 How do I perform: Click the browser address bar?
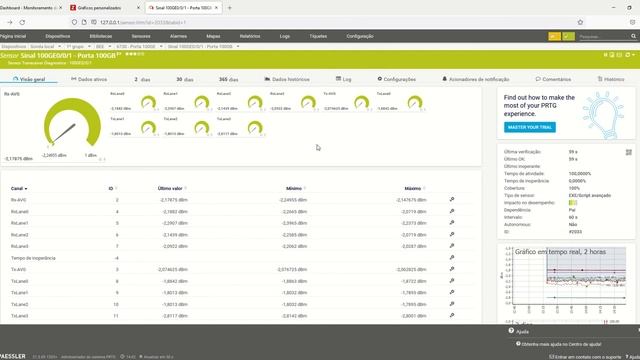click(327, 22)
